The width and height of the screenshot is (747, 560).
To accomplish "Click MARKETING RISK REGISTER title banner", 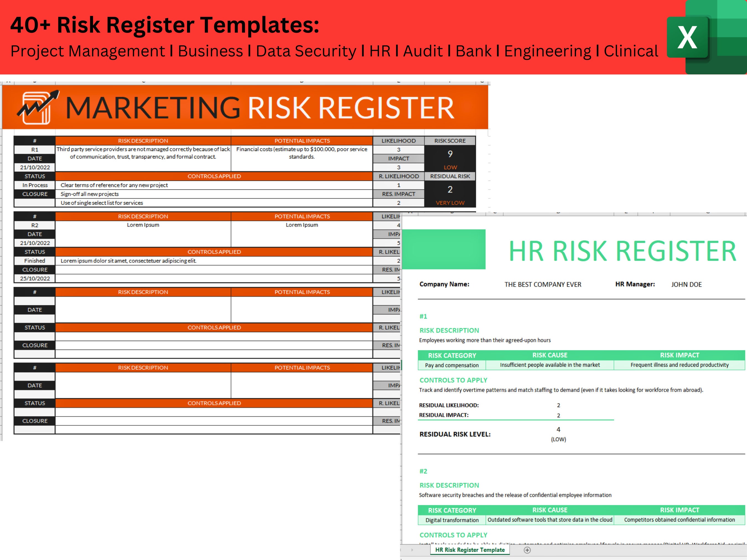I will tap(245, 107).
